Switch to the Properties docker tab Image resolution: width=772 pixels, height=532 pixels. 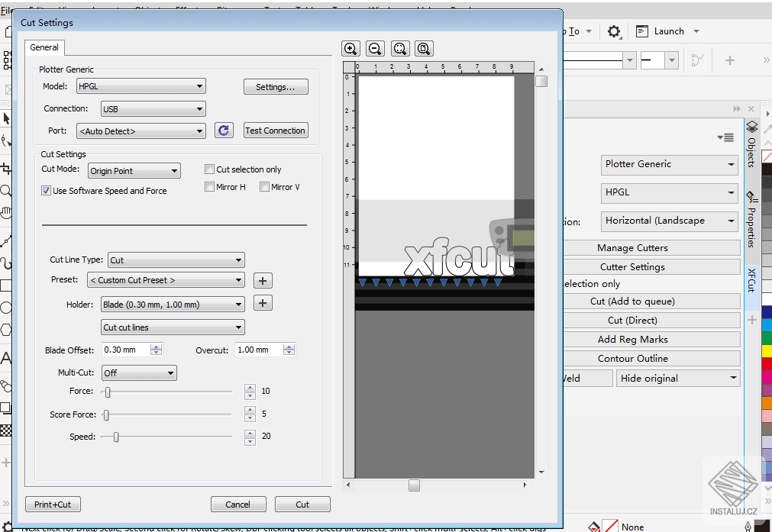pyautogui.click(x=752, y=220)
